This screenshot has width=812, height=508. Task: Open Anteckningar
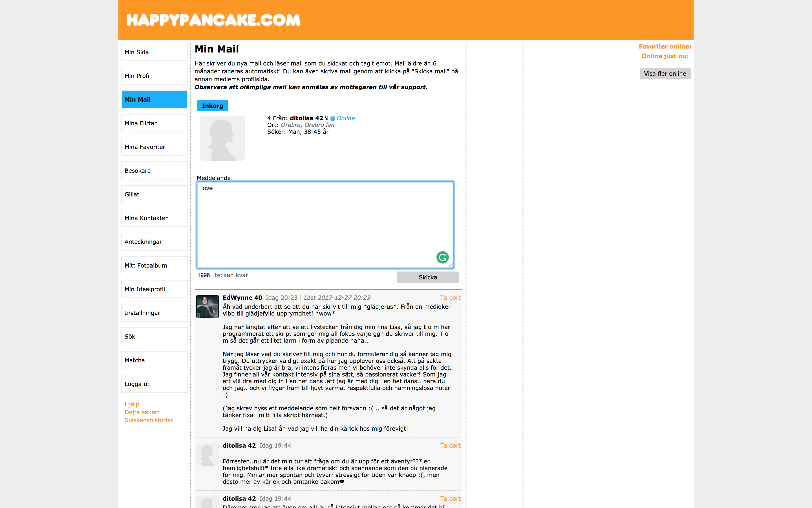154,242
